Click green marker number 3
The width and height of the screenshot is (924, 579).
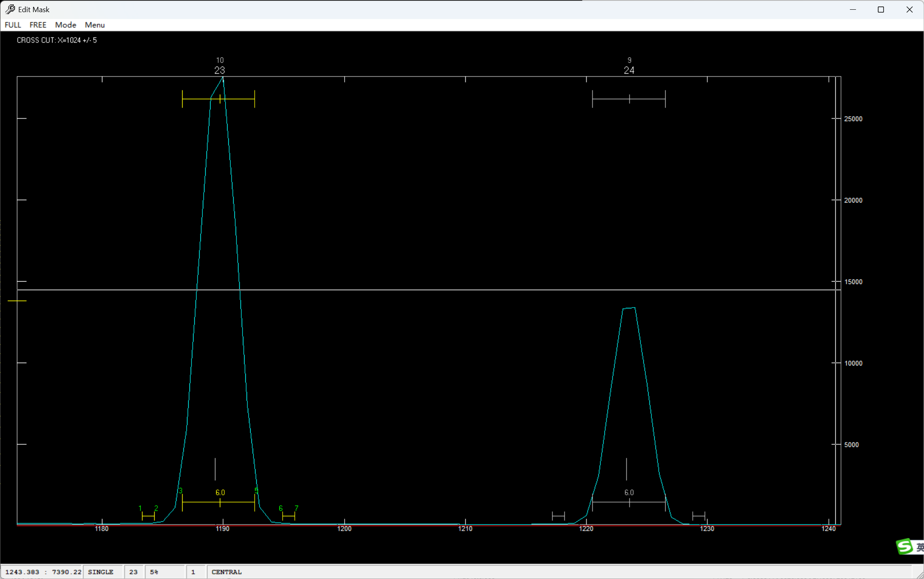tap(180, 491)
